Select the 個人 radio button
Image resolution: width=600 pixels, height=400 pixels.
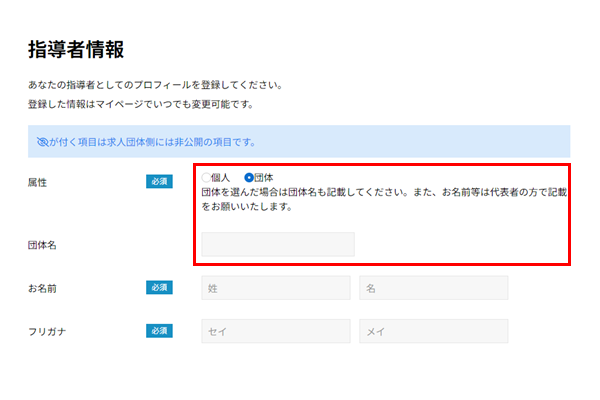[x=206, y=178]
